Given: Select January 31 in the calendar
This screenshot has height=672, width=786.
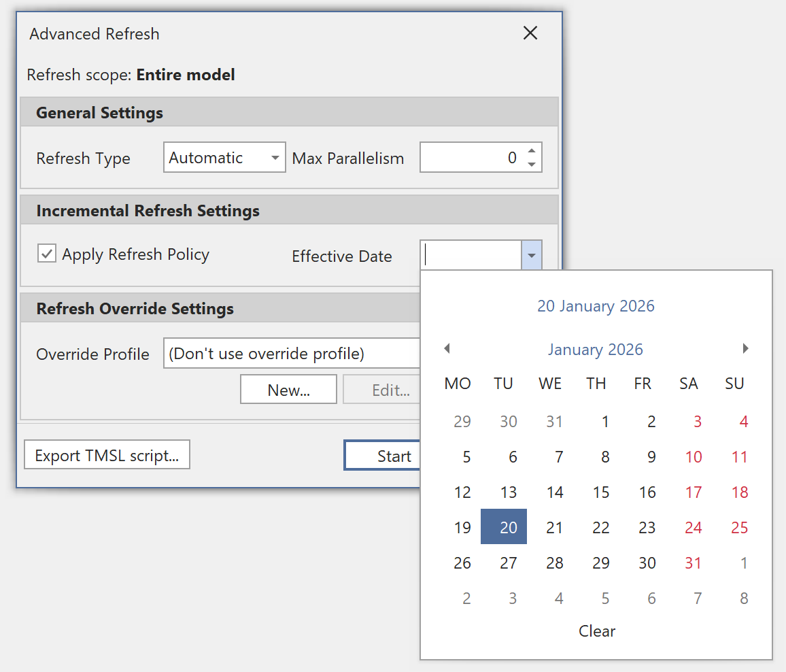Looking at the screenshot, I should click(693, 562).
